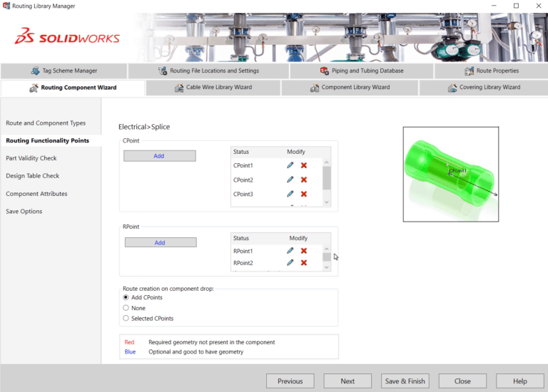Click the Routing Library Manager title bar icon
Viewport: 548px width, 392px height.
tap(6, 6)
